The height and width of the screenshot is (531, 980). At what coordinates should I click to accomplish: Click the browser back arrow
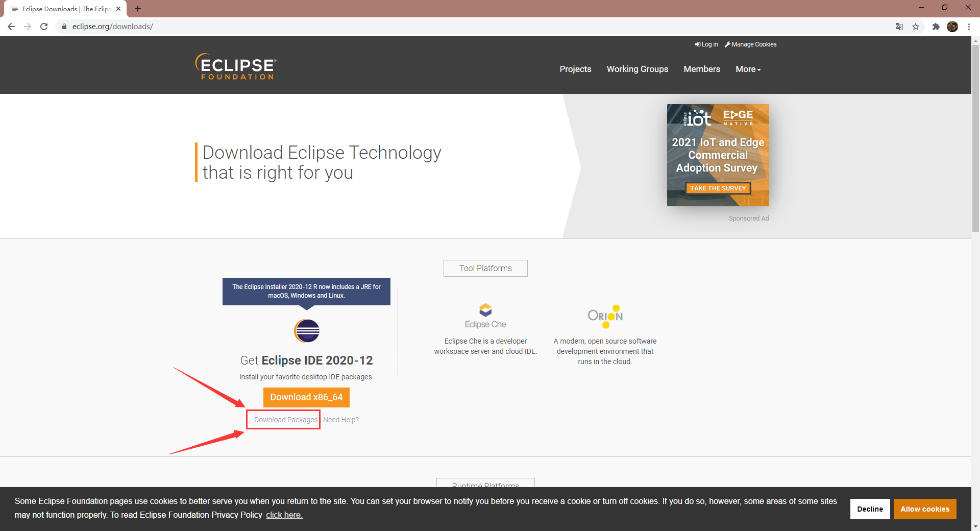[11, 27]
